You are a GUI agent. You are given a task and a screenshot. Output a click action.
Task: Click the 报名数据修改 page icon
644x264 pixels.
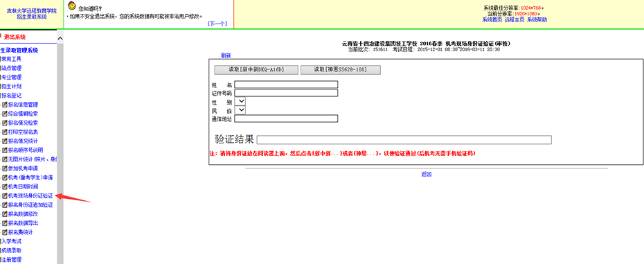pos(5,214)
